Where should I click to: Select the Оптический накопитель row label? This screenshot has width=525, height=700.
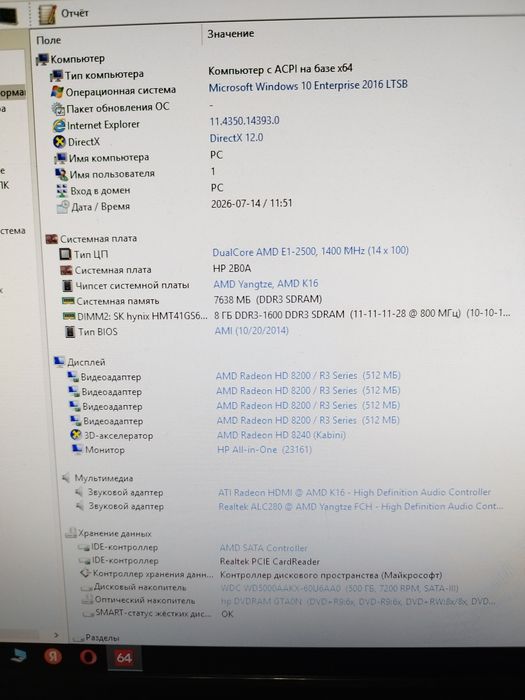(145, 600)
